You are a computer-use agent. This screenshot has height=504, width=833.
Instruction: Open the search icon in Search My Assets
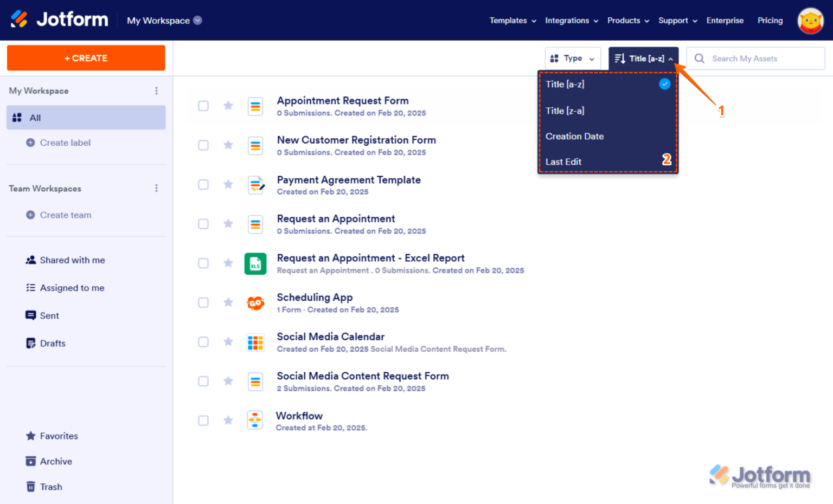click(700, 58)
